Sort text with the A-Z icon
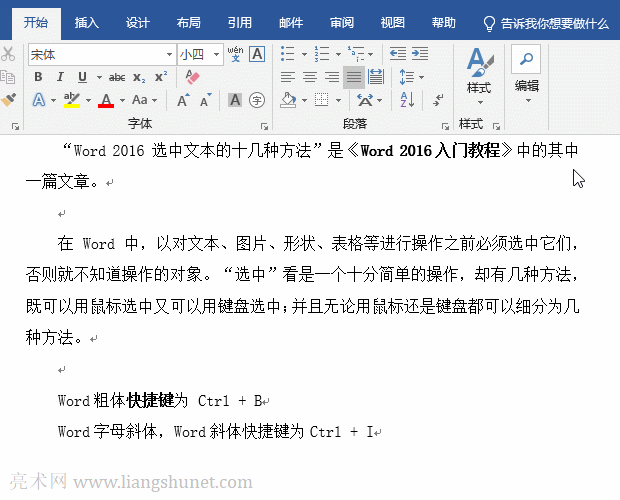 (x=407, y=100)
